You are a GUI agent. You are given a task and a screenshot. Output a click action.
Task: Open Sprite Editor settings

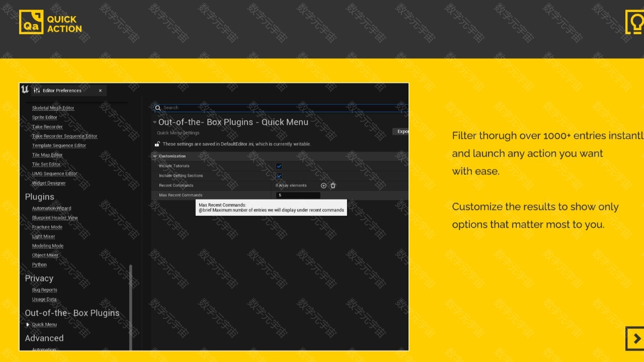(x=45, y=118)
